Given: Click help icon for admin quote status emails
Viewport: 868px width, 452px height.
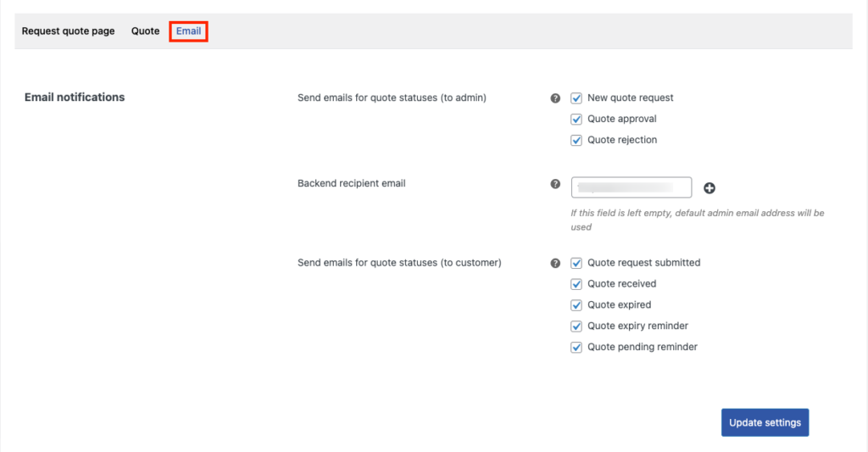Looking at the screenshot, I should pyautogui.click(x=555, y=98).
